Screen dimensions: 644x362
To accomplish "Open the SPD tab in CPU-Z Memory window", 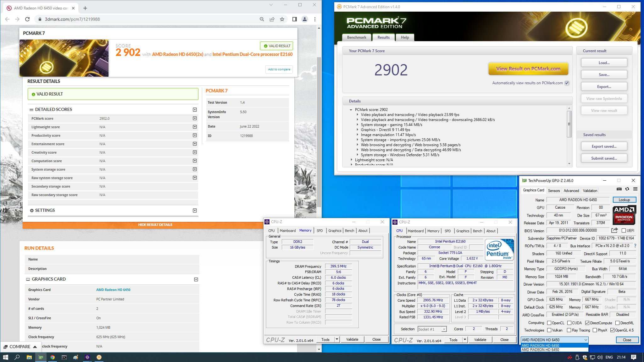I will [319, 231].
